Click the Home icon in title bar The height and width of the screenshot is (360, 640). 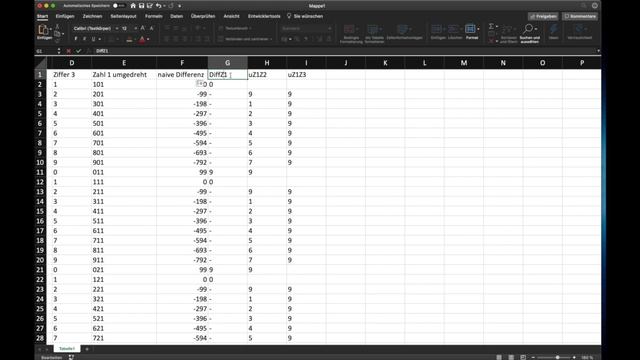point(133,6)
